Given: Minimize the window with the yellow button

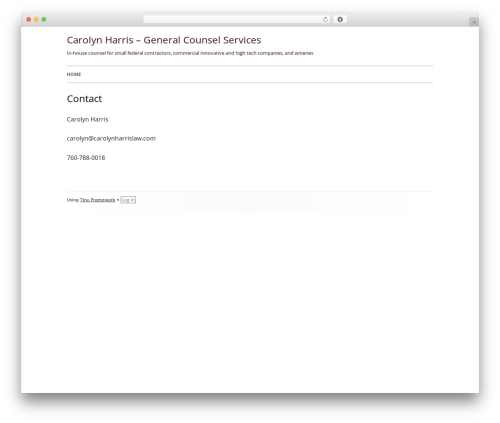Looking at the screenshot, I should coord(36,19).
